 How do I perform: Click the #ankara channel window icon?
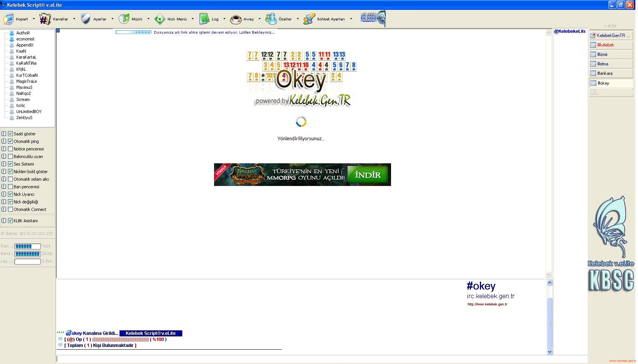pyautogui.click(x=593, y=73)
